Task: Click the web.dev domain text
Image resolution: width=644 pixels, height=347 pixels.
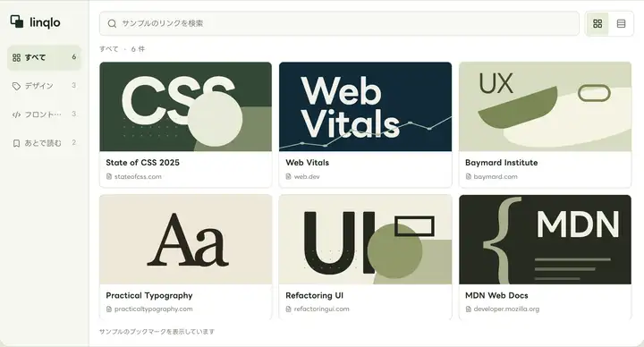Action: (x=307, y=176)
